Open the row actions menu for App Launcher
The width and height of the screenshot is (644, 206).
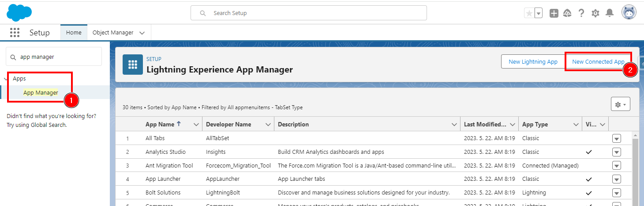click(617, 179)
